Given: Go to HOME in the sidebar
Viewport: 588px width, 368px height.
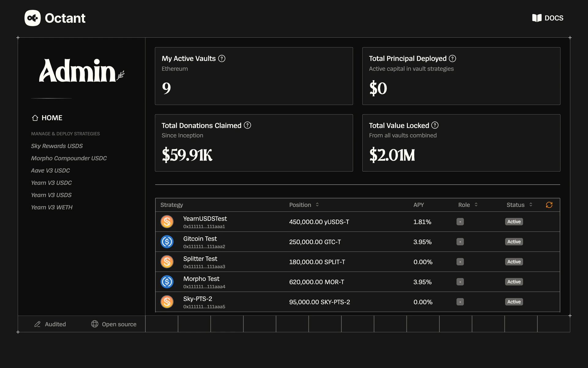Looking at the screenshot, I should [x=47, y=118].
